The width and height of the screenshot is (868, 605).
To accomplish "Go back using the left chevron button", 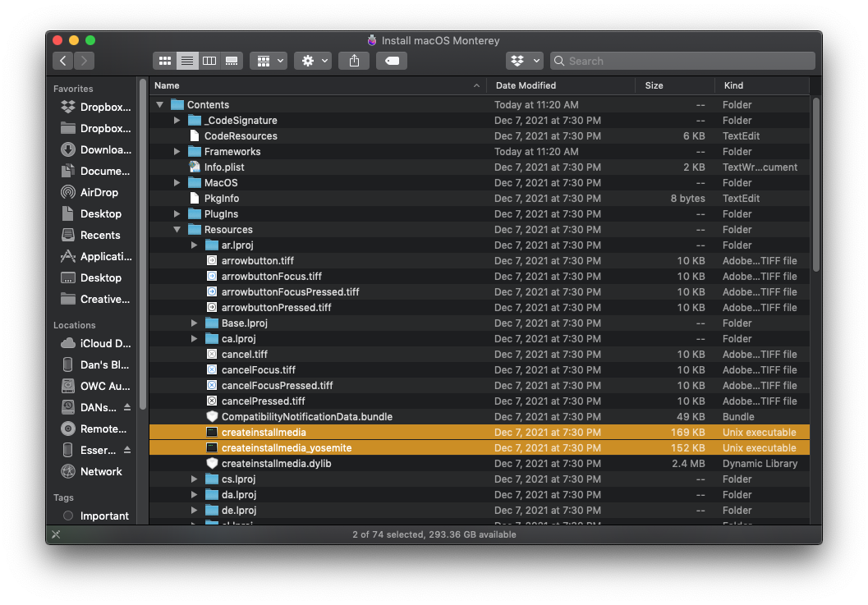I will pyautogui.click(x=63, y=61).
